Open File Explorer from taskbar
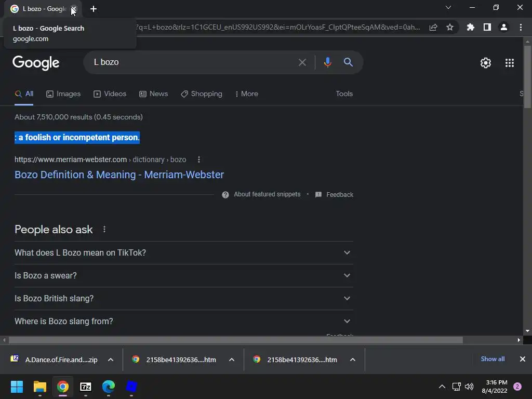This screenshot has height=399, width=532. click(39, 387)
